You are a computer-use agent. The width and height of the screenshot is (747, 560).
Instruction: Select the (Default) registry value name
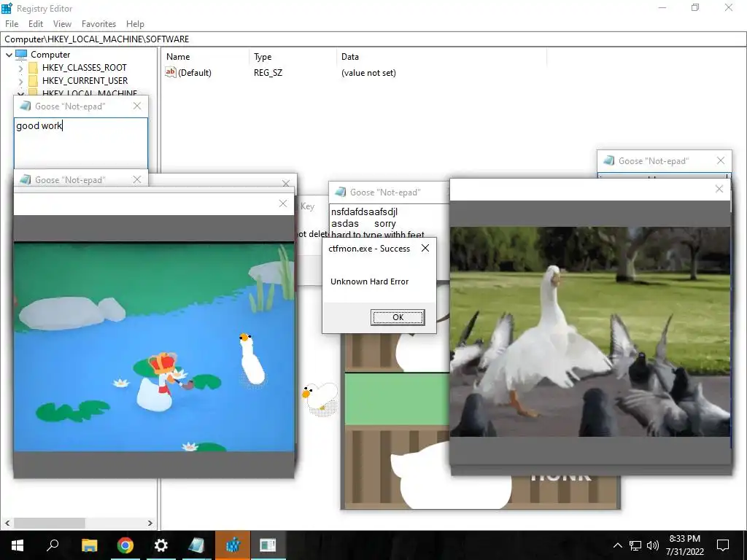(x=194, y=73)
